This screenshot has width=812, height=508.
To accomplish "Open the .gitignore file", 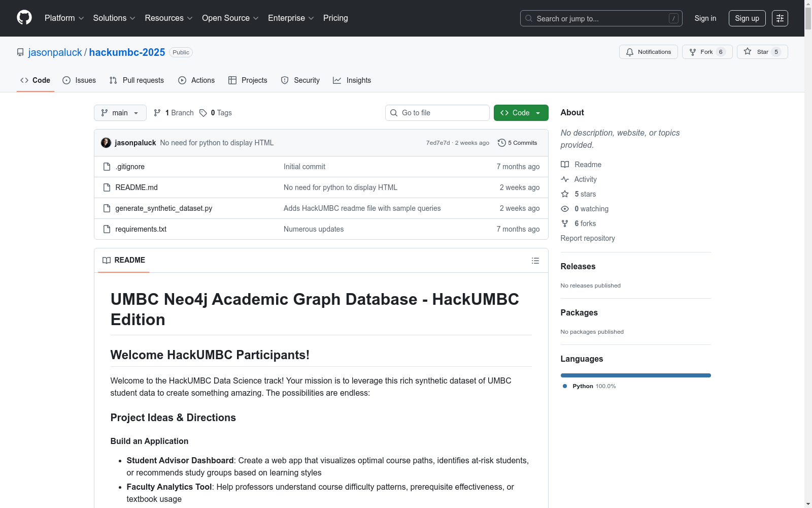I will tap(130, 167).
